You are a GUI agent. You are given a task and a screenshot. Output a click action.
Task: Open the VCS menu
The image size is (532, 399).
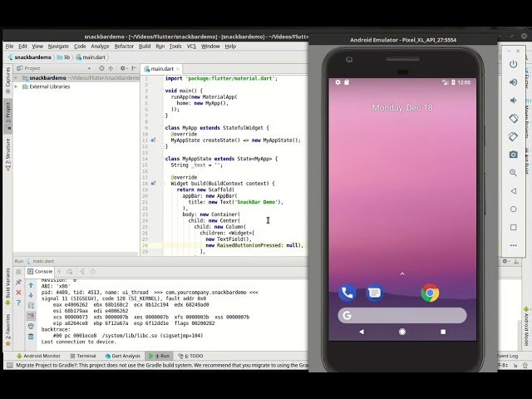[x=191, y=47]
